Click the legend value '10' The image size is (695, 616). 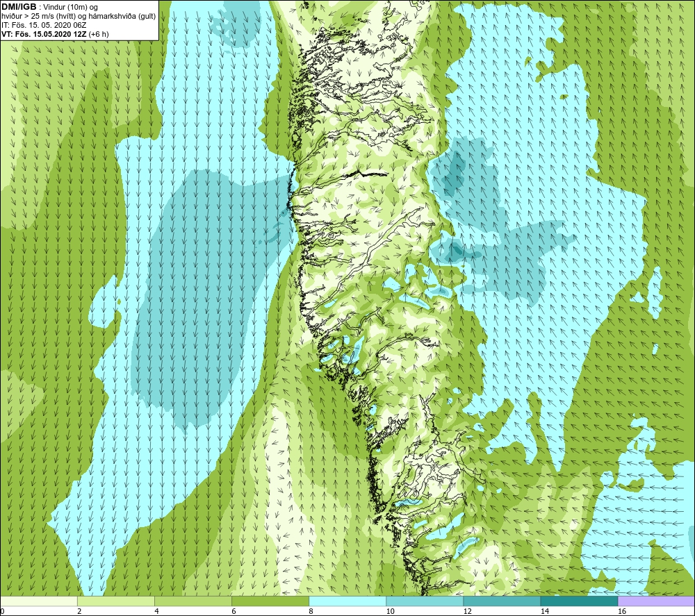click(390, 611)
